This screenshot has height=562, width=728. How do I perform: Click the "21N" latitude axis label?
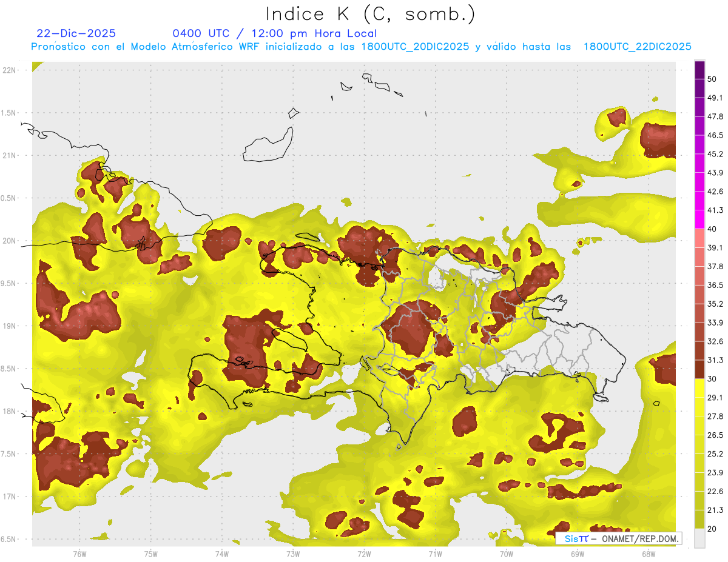pos(9,155)
